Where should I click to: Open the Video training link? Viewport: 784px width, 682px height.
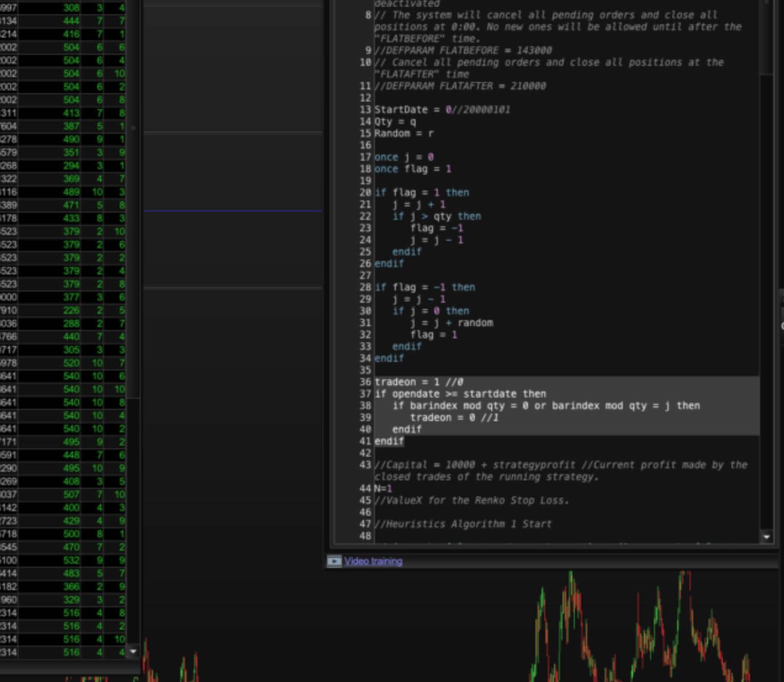(373, 561)
